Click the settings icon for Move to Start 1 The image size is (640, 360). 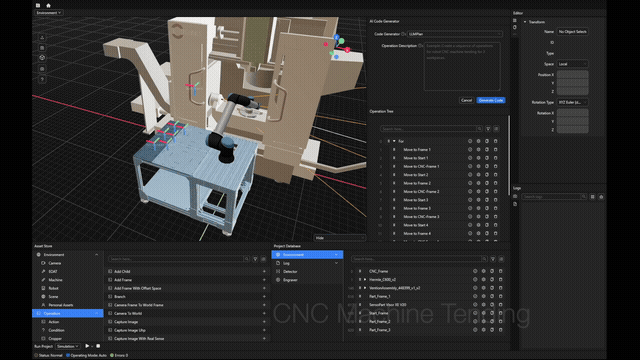478,158
